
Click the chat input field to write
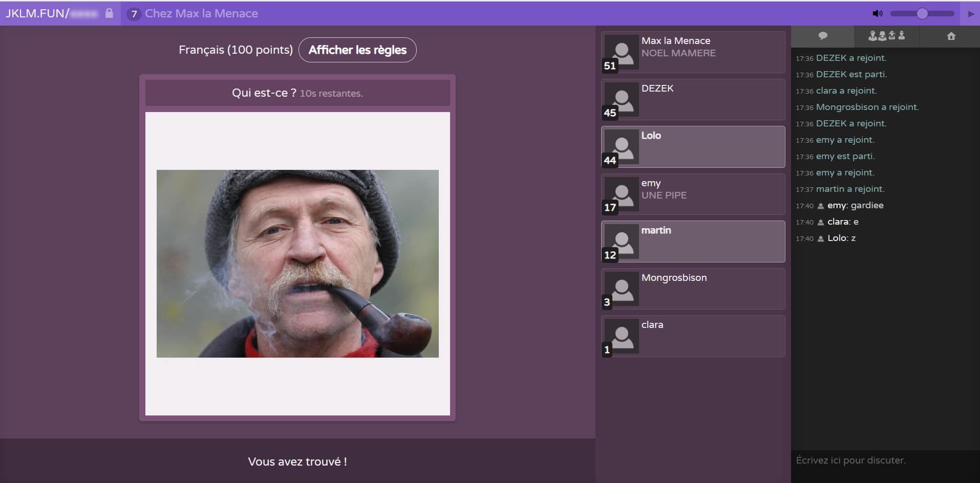[x=885, y=460]
